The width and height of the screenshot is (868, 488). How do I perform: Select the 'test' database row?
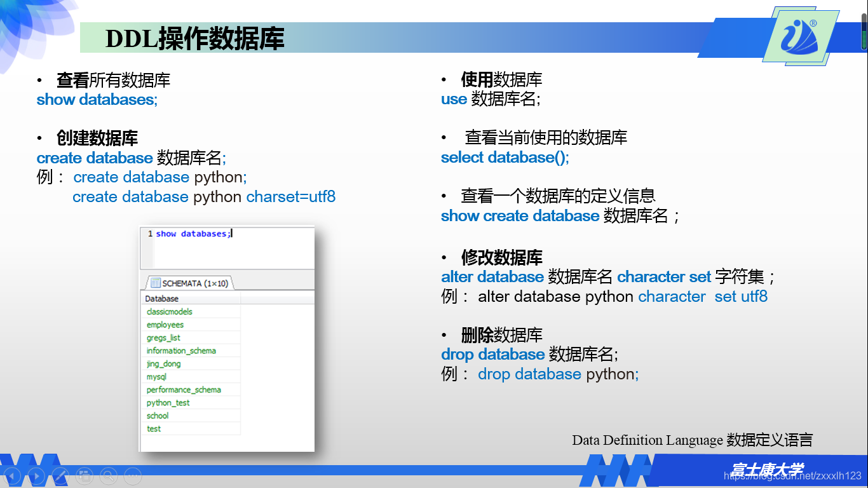[x=191, y=429]
